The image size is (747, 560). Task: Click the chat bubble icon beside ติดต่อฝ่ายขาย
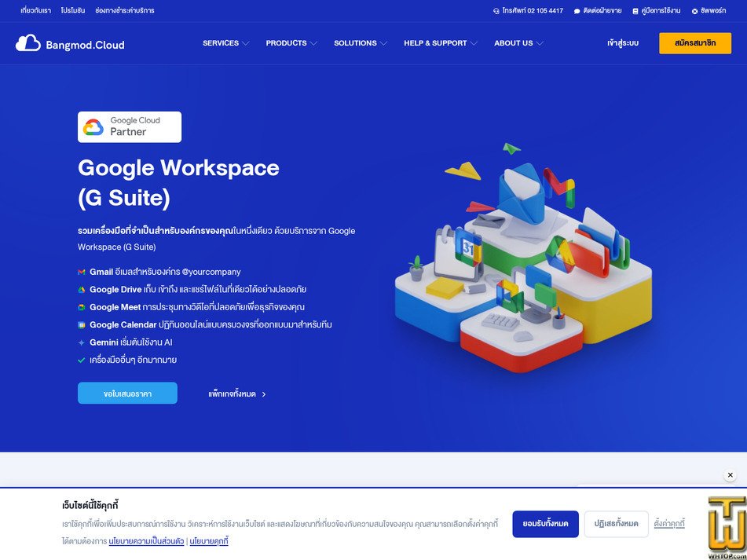coord(577,11)
